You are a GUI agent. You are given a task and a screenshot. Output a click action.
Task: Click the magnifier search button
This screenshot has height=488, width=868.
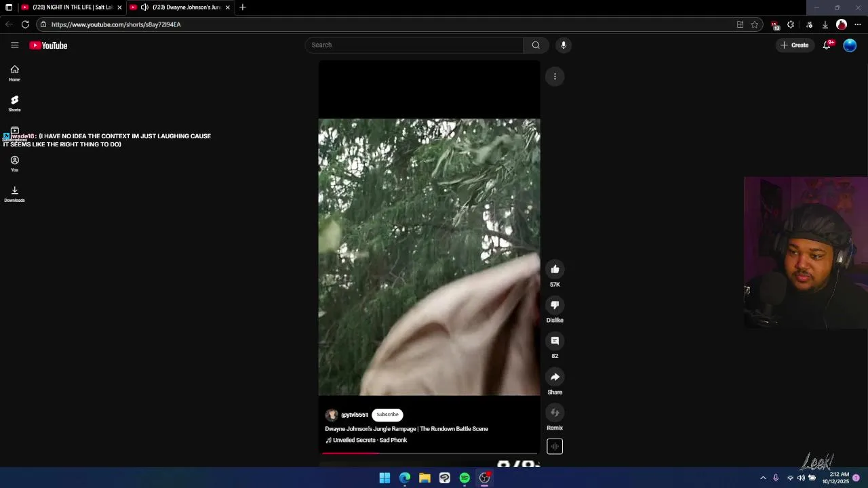click(x=536, y=45)
